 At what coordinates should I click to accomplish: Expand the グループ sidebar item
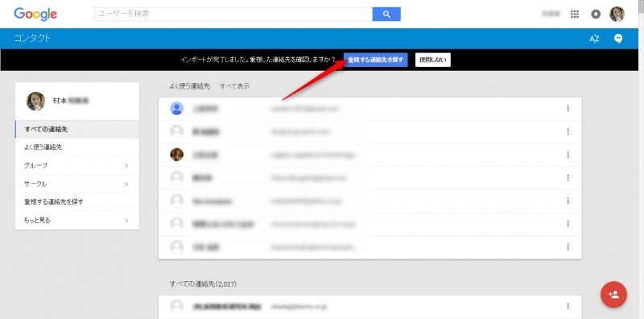pos(77,166)
